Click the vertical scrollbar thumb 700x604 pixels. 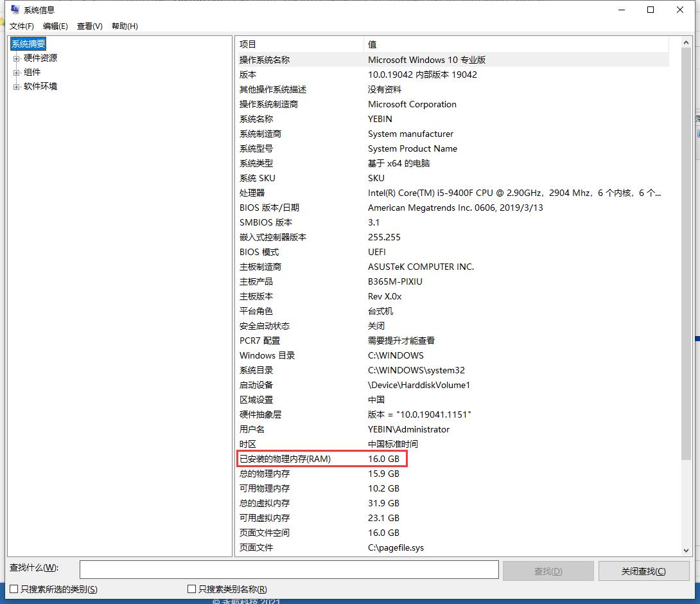686,254
